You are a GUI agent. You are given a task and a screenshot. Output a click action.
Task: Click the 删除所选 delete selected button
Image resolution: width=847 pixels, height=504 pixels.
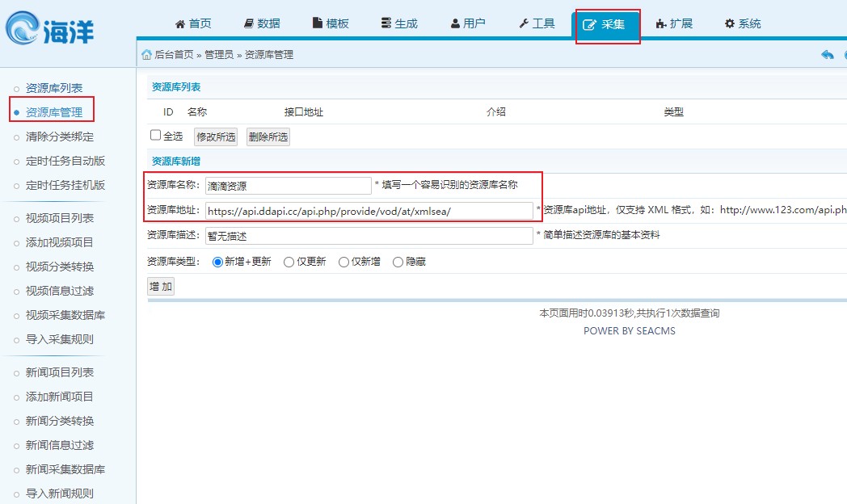pos(268,137)
